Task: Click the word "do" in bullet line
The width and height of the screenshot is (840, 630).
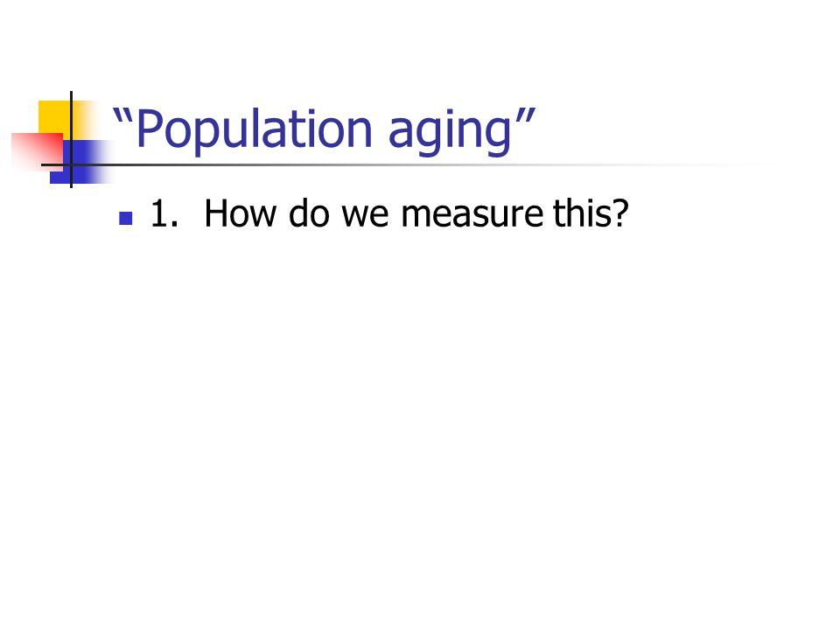Action: click(309, 213)
